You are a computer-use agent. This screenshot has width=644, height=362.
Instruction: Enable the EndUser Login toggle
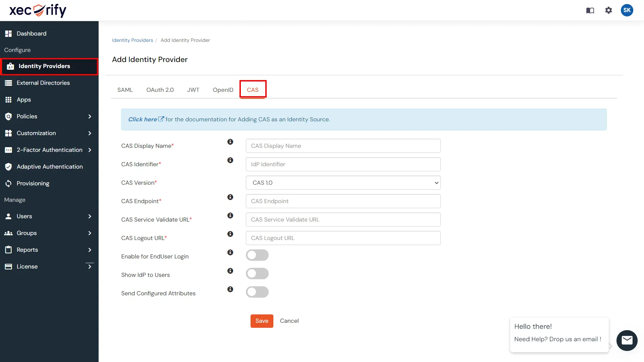(257, 255)
